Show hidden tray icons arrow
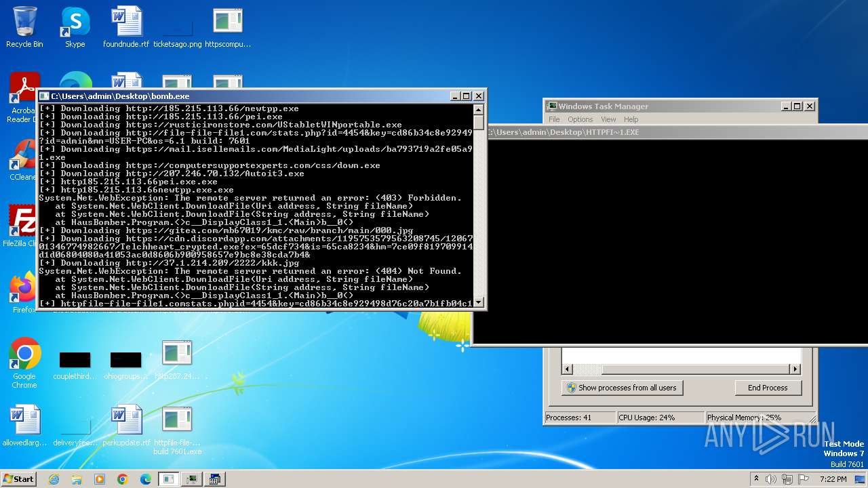 click(x=756, y=479)
